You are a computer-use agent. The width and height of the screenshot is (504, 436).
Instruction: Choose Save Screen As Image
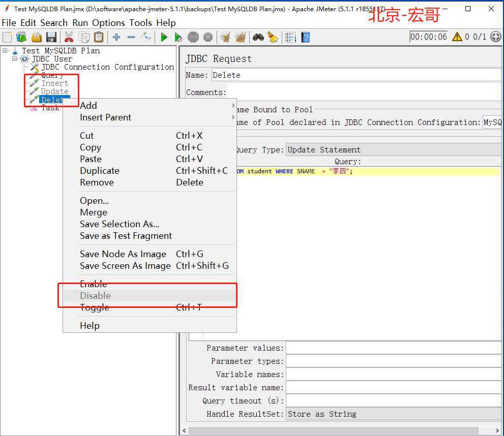(150, 266)
